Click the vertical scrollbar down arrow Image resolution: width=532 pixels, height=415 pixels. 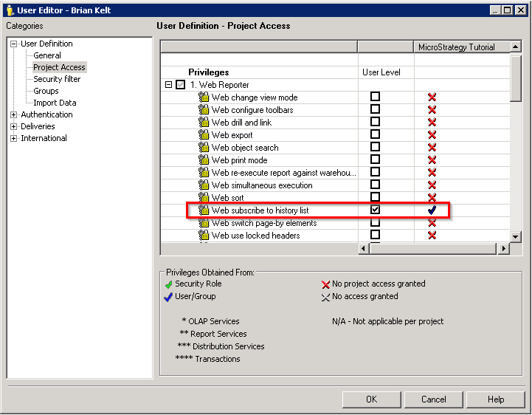(516, 237)
